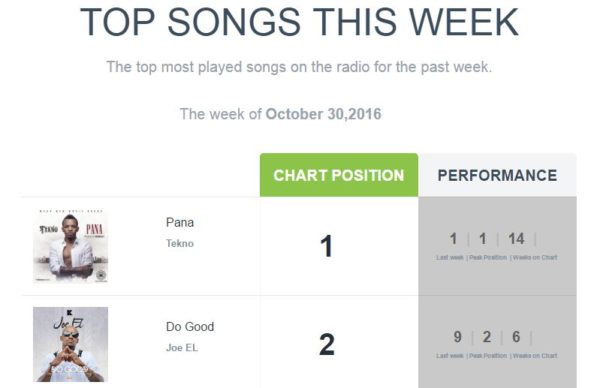600x388 pixels.
Task: Click Pana's weeks on chart value 14
Action: pyautogui.click(x=516, y=239)
